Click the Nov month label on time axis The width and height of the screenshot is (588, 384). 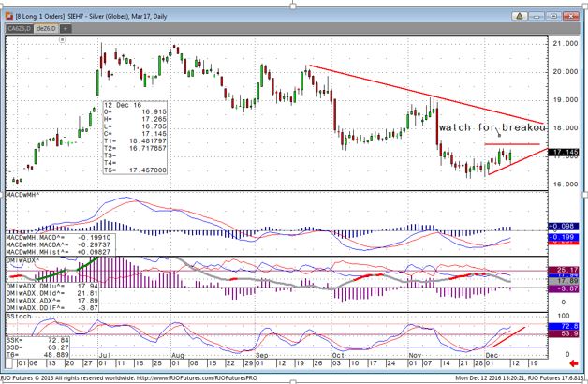point(415,355)
